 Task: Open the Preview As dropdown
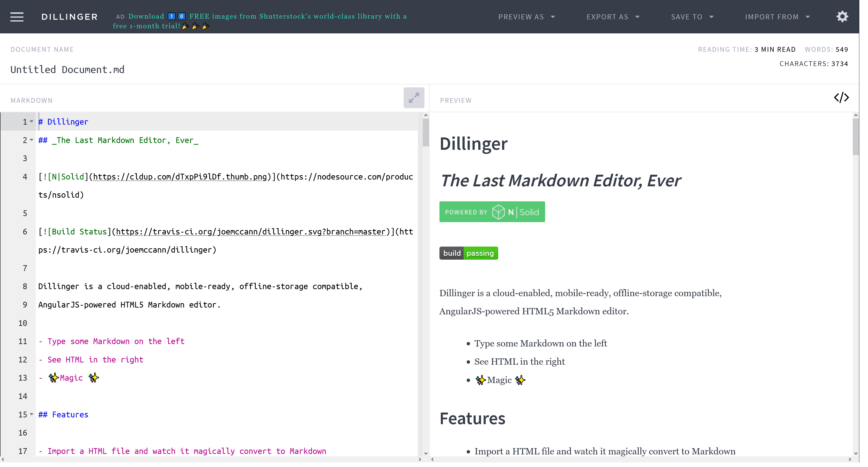pyautogui.click(x=526, y=17)
